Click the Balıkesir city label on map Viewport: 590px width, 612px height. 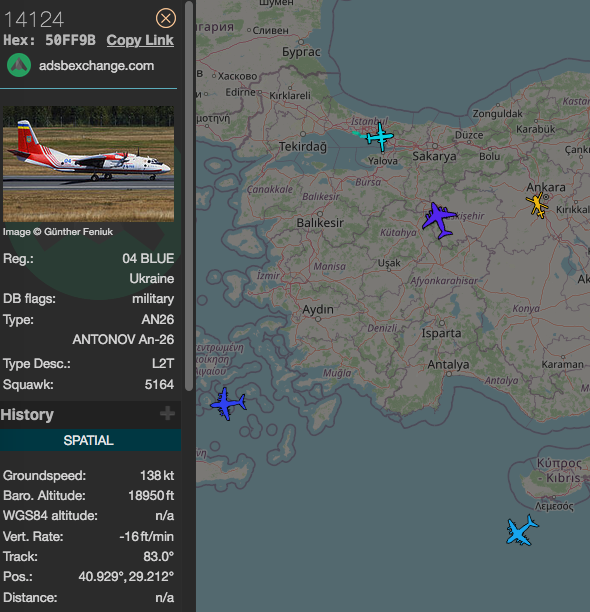click(320, 223)
